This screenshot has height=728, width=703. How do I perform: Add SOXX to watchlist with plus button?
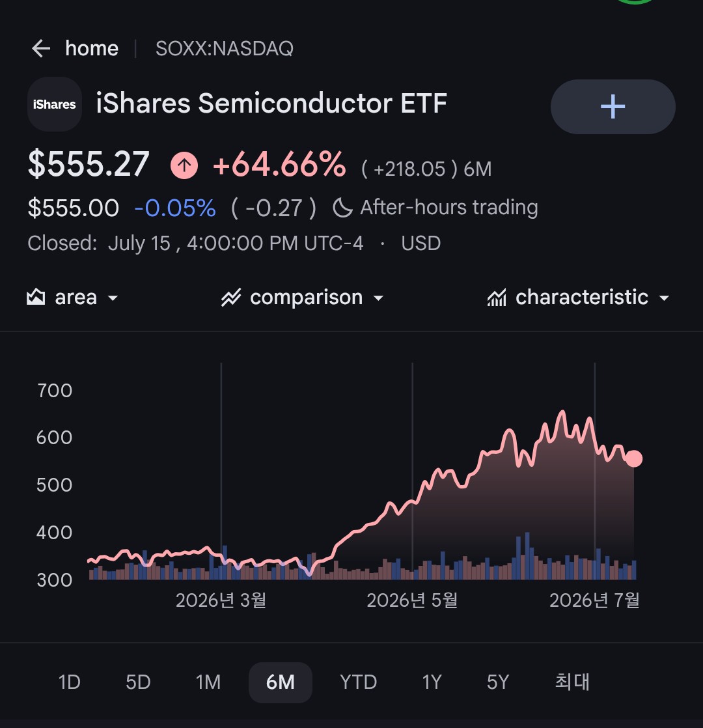(613, 107)
